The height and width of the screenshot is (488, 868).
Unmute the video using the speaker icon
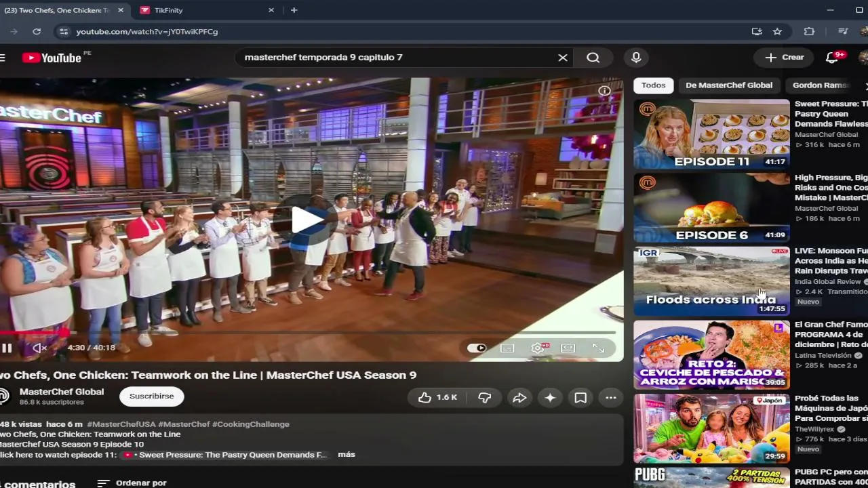pos(39,348)
